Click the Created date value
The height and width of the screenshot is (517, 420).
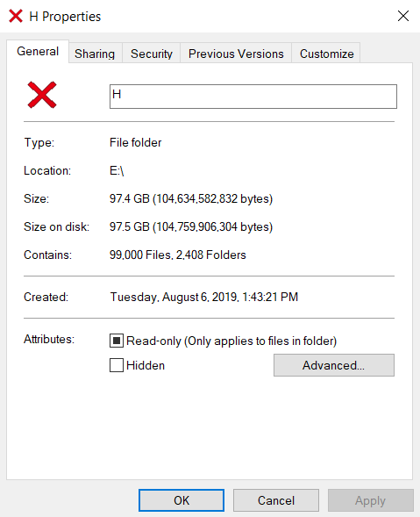(204, 297)
